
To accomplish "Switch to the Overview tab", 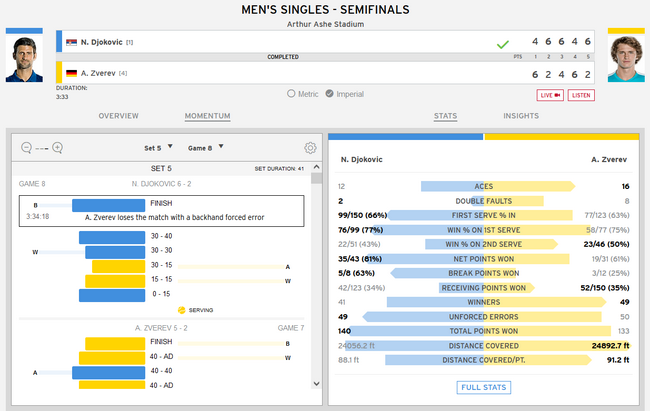I will click(118, 116).
